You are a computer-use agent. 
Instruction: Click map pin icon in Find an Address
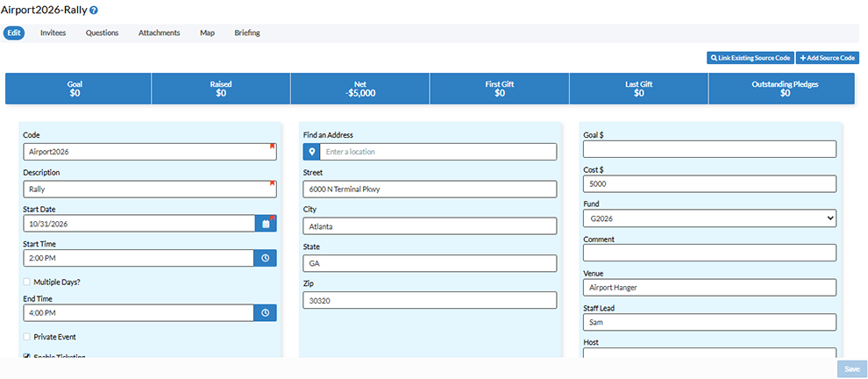tap(311, 151)
